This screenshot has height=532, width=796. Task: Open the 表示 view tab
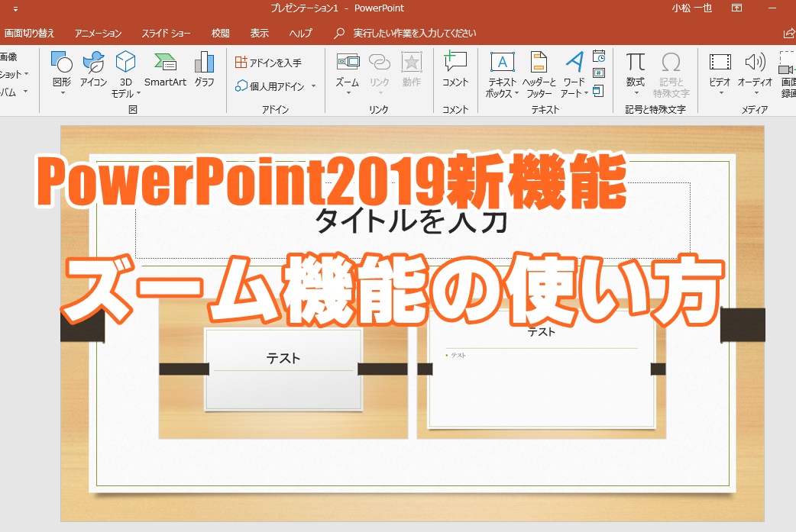260,34
